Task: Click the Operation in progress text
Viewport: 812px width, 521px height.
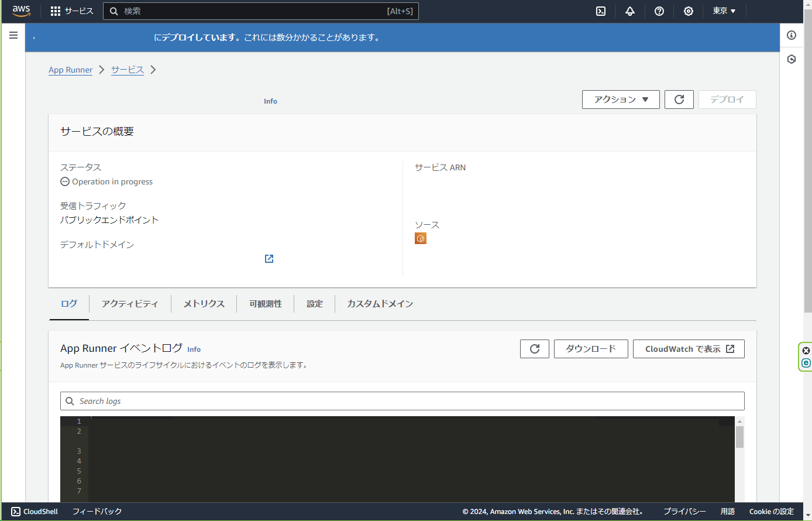Action: [112, 182]
